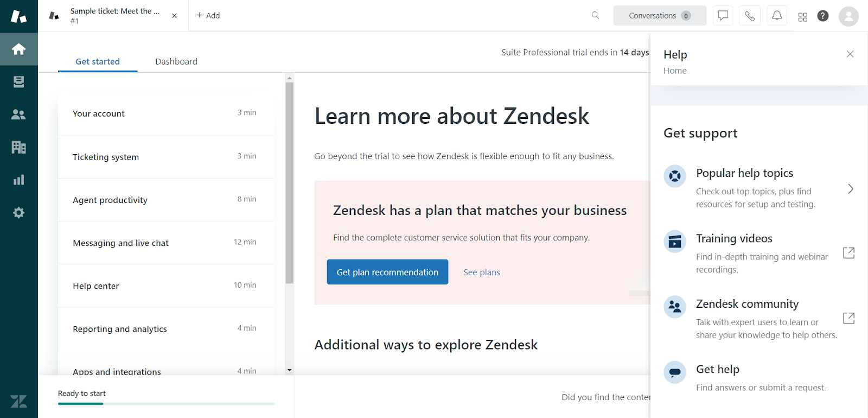Close the Help panel
The image size is (868, 418).
pyautogui.click(x=850, y=54)
